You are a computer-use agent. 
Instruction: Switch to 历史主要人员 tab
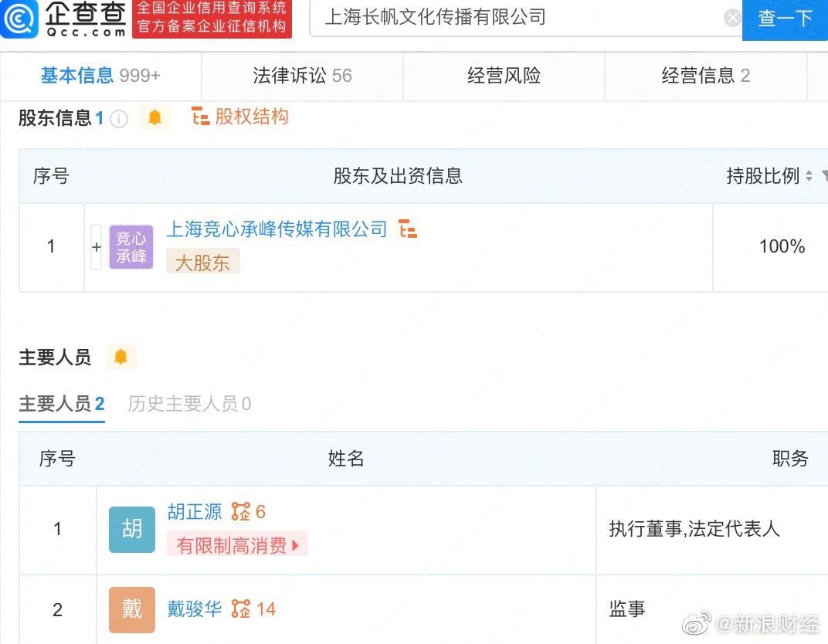pyautogui.click(x=189, y=404)
